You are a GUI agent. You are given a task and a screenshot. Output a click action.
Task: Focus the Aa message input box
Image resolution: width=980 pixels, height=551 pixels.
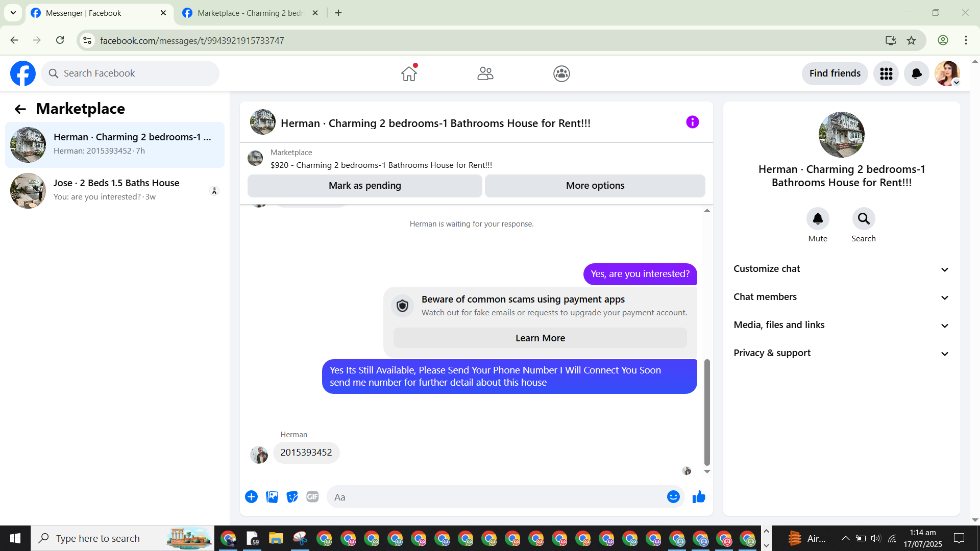tap(497, 497)
